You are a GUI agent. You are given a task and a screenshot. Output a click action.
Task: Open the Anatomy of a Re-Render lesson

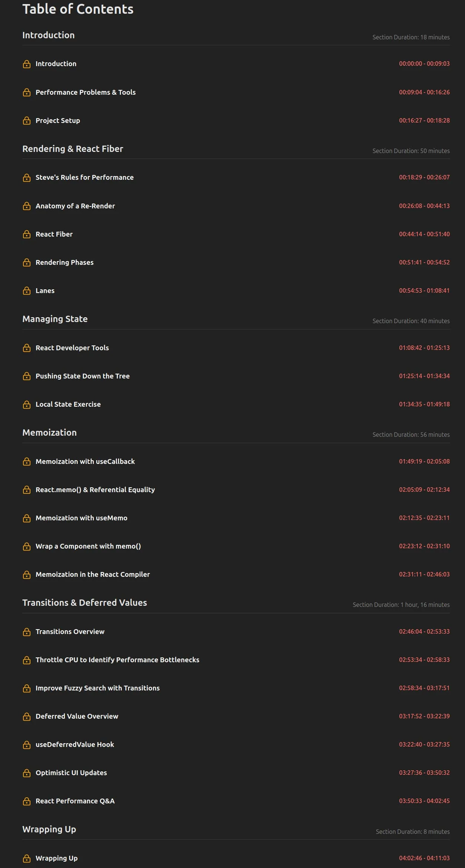[x=75, y=206]
